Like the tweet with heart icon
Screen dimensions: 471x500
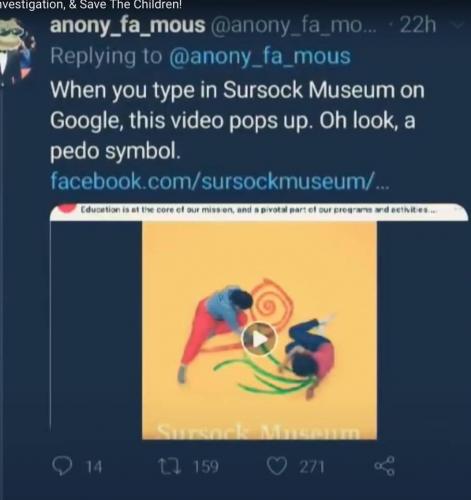[x=278, y=466]
